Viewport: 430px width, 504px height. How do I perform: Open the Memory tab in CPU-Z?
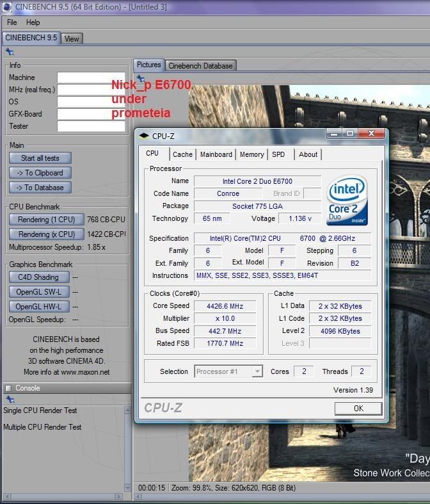coord(251,154)
